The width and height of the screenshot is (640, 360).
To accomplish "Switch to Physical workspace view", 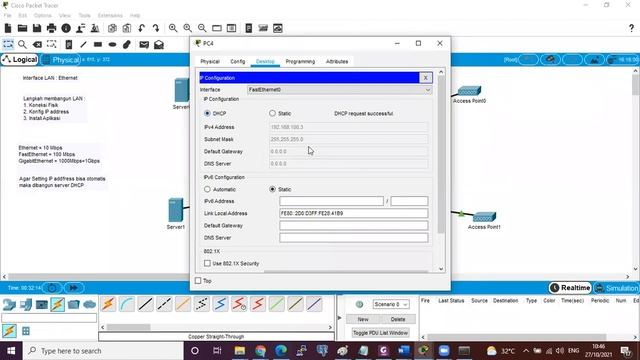I will click(x=61, y=60).
